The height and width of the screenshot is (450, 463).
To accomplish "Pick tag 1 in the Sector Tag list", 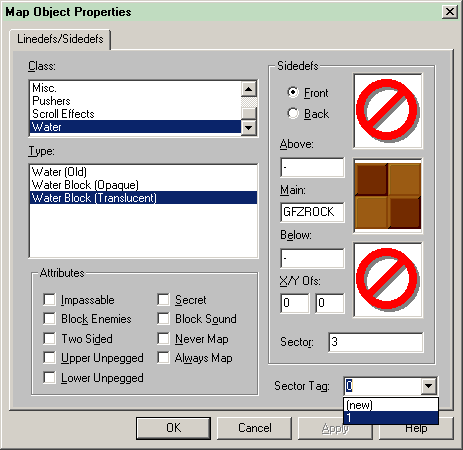I will (x=391, y=417).
